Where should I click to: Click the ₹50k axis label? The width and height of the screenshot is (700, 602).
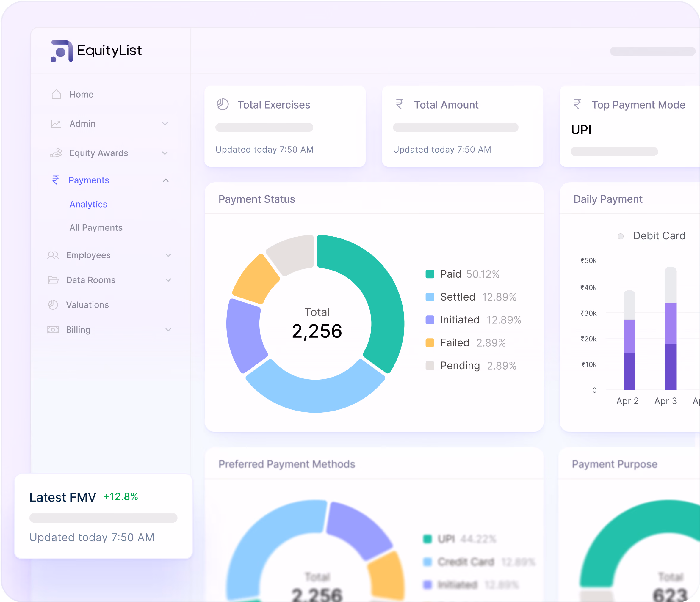coord(588,260)
